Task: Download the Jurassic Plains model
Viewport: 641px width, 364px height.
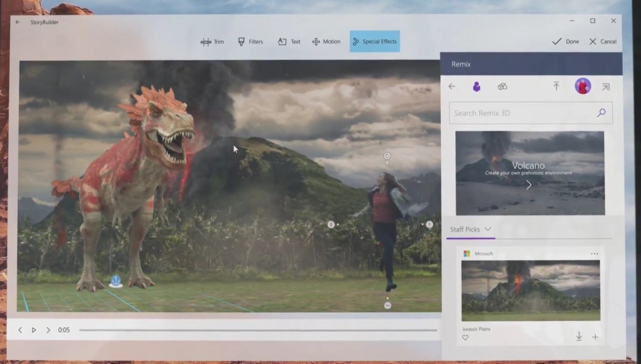Action: pyautogui.click(x=579, y=337)
